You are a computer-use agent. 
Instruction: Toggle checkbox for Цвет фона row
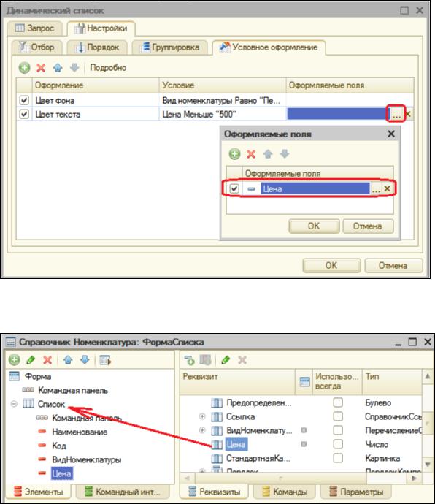(x=24, y=100)
